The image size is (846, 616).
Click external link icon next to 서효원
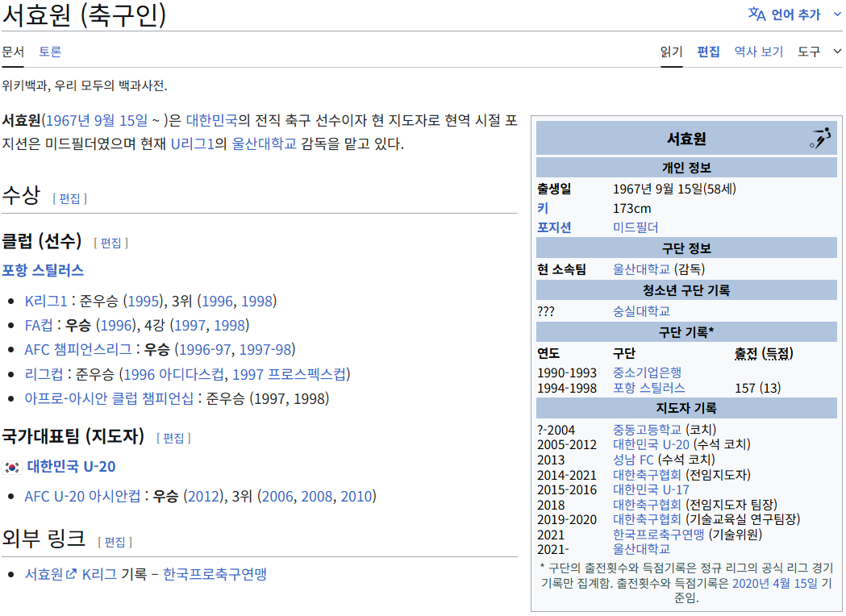(x=72, y=574)
